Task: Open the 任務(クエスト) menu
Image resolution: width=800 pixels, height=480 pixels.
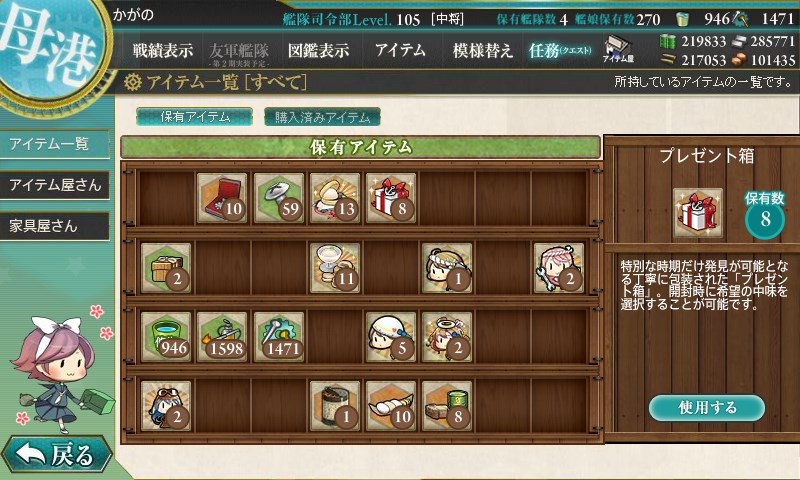Action: (x=560, y=50)
